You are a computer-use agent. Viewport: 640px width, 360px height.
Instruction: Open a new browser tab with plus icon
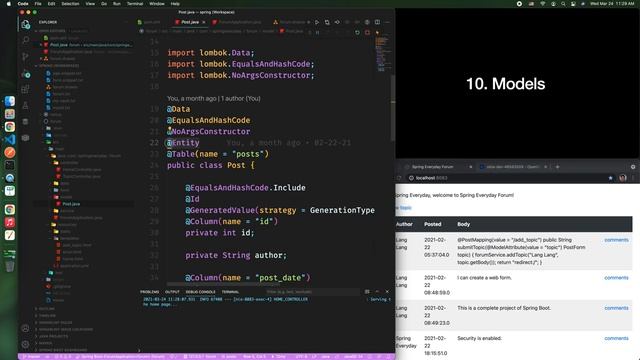(x=558, y=167)
